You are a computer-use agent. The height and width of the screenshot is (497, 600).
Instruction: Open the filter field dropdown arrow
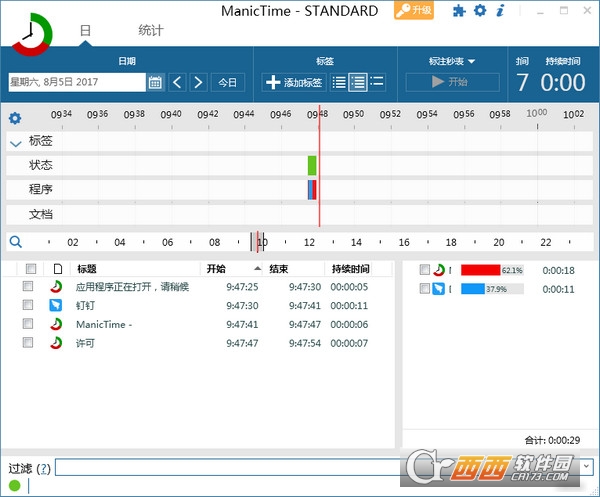pos(586,467)
